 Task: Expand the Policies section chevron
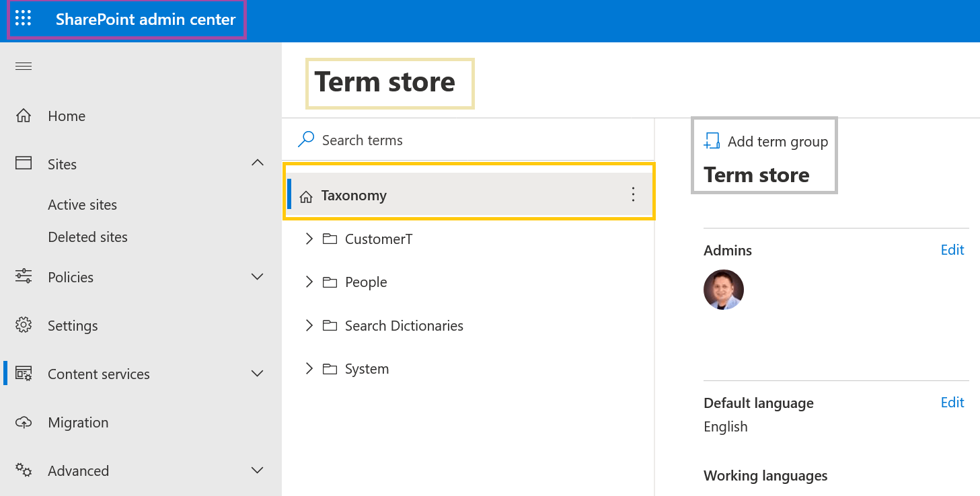click(x=257, y=277)
